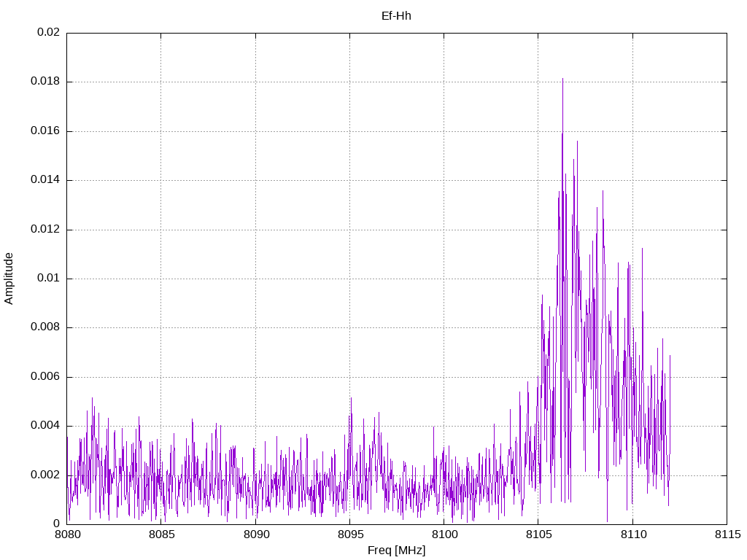Click the 0.004 y-axis tick label
Image resolution: width=747 pixels, height=560 pixels.
tap(45, 425)
